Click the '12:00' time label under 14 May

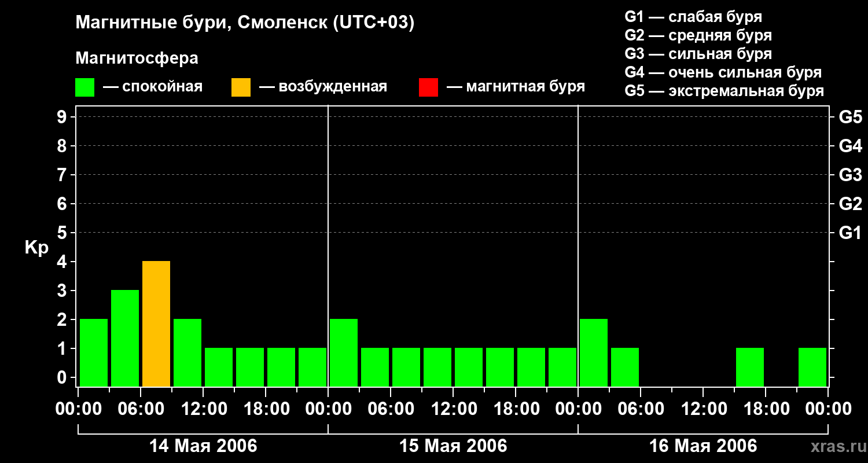(203, 409)
